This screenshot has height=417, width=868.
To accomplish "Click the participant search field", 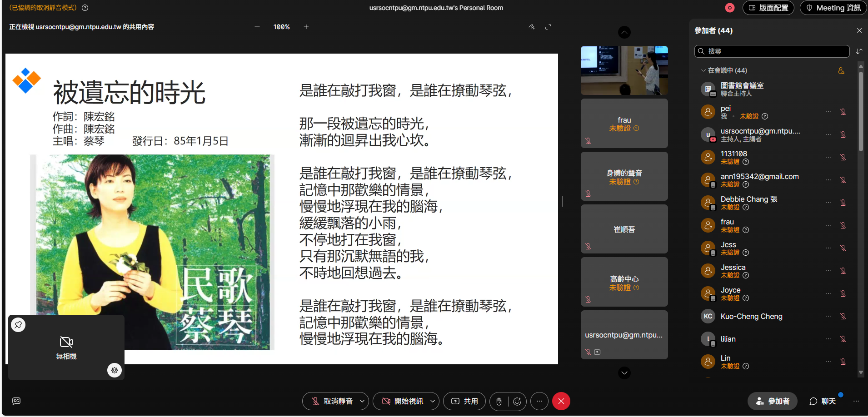I will click(772, 51).
